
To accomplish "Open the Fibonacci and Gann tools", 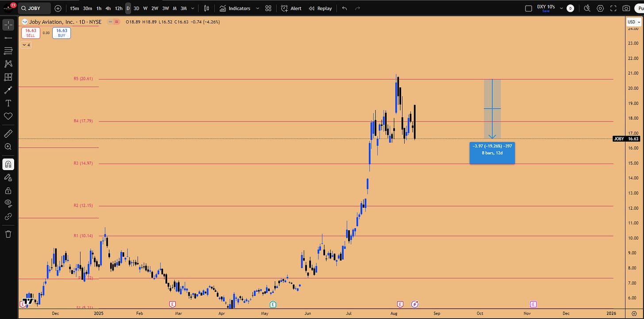I will (8, 51).
